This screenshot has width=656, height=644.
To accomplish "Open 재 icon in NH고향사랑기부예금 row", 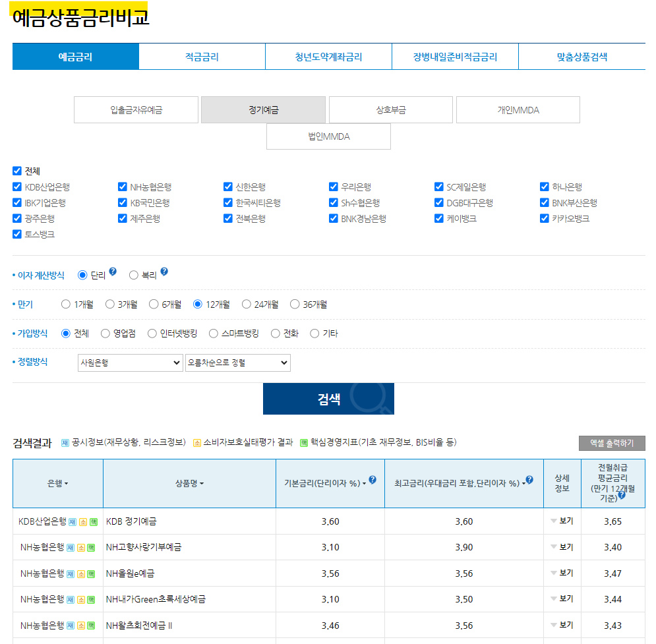I will tap(71, 548).
